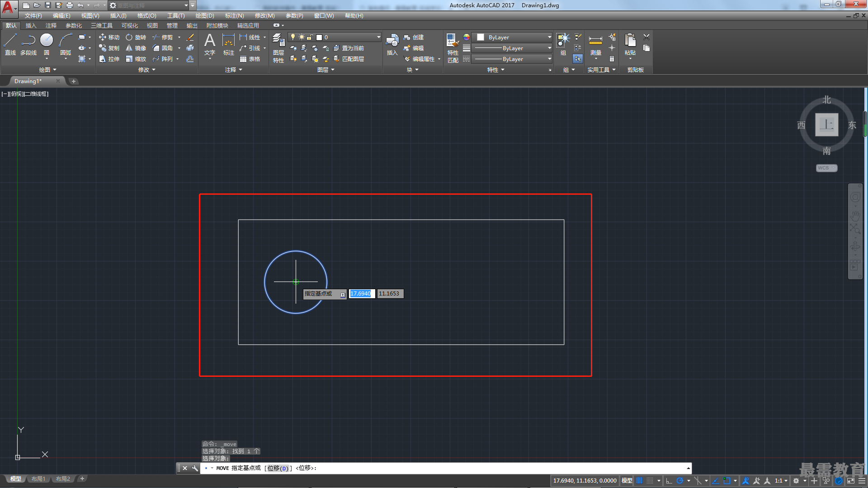
Task: Click the 编辑属性 (Edit Attributes) button
Action: (x=419, y=59)
